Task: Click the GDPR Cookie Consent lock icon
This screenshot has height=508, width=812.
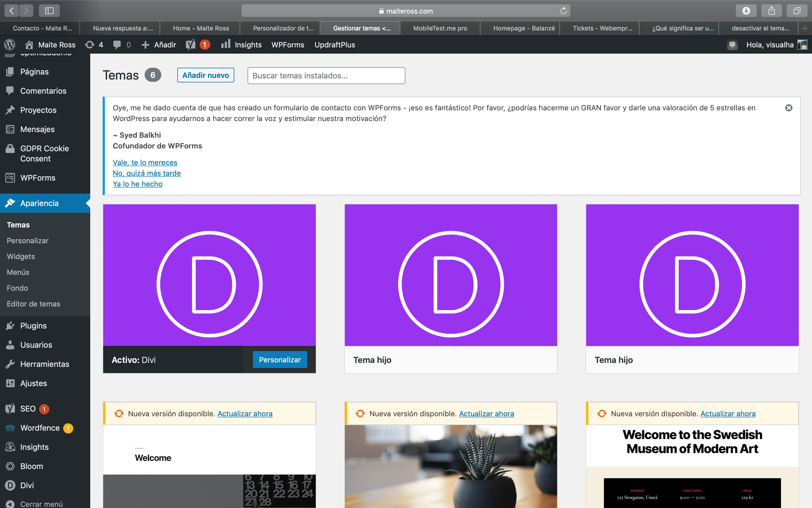Action: coord(10,148)
